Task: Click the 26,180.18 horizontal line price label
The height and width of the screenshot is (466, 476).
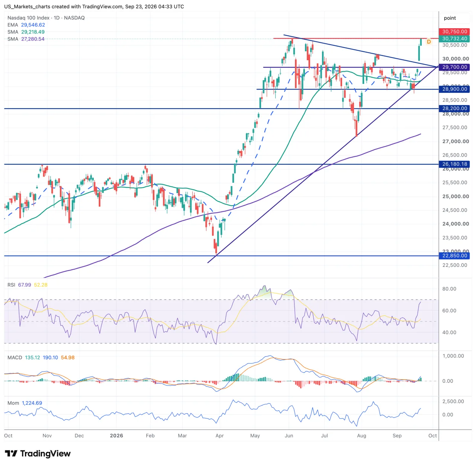Action: click(454, 164)
